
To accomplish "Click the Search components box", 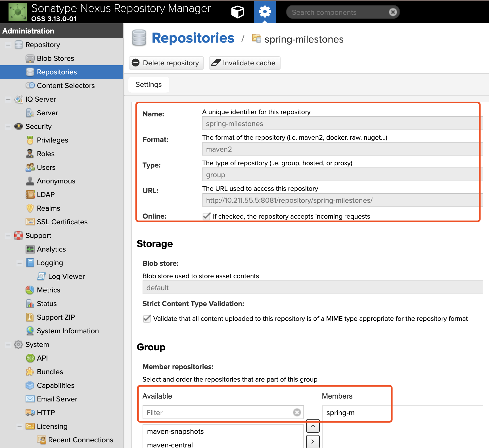I will pos(343,12).
